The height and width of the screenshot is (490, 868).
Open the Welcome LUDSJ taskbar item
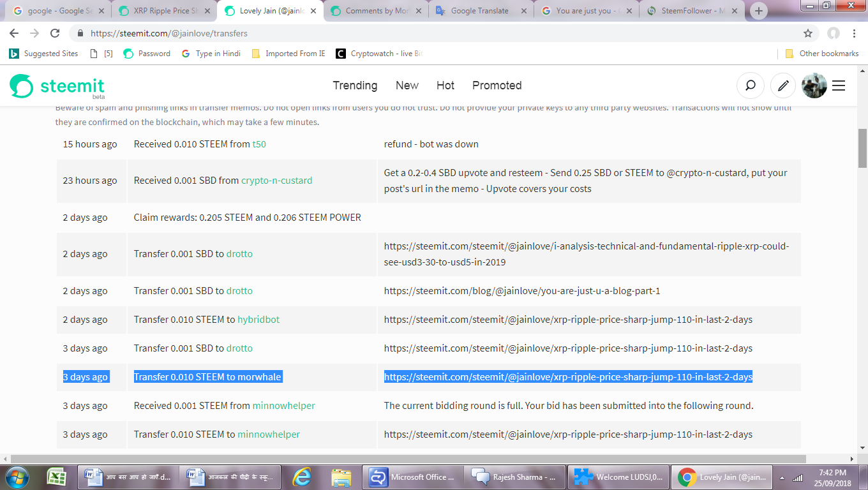pos(618,477)
